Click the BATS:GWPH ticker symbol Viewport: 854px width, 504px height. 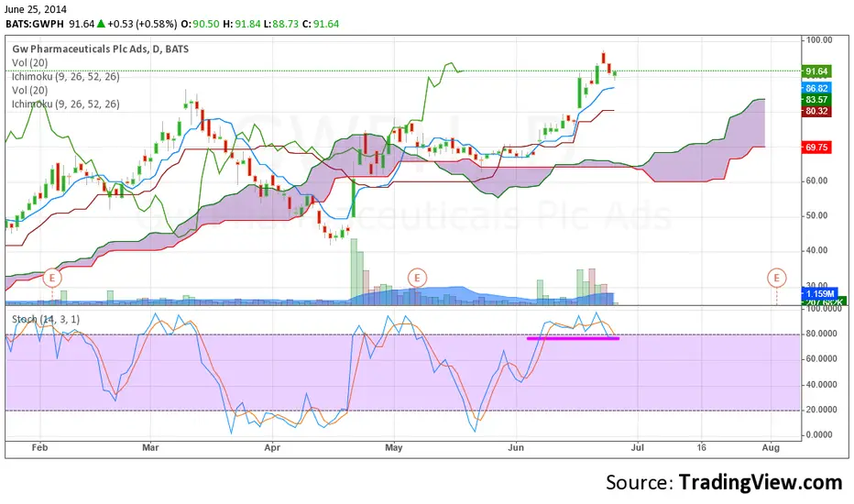point(35,24)
